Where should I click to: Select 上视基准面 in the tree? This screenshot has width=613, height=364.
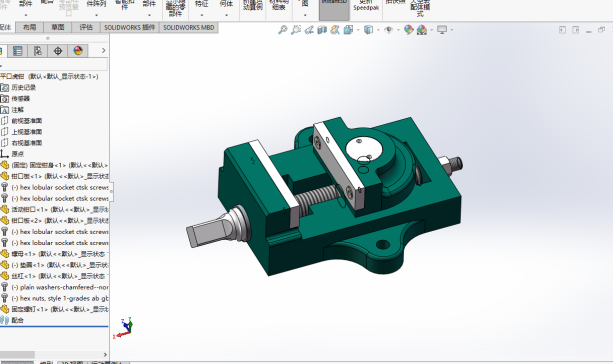point(27,132)
